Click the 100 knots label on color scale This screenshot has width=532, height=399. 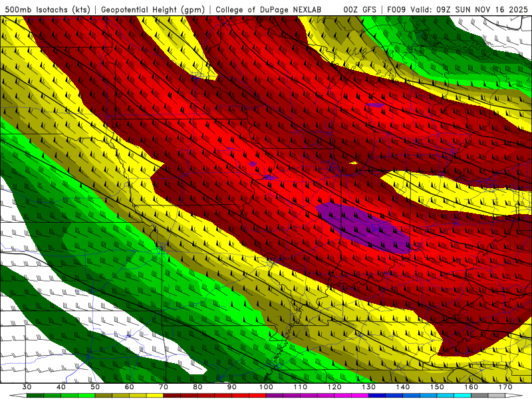266,387
